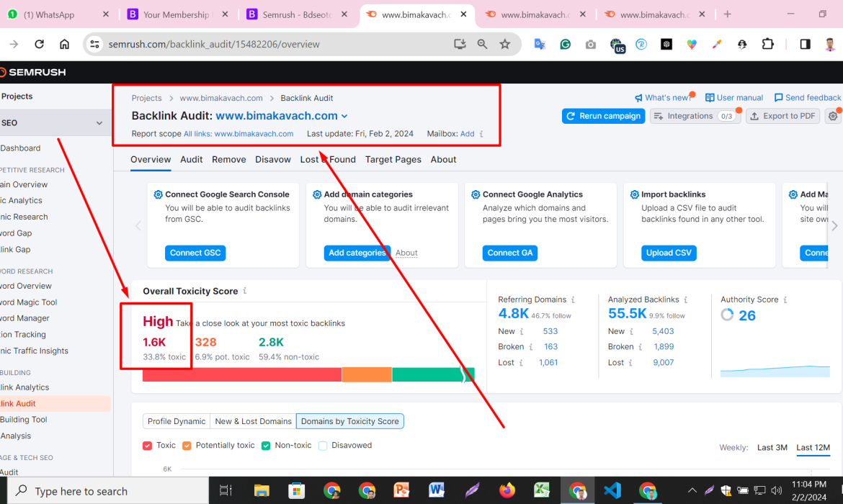Screen dimensions: 843x504
Task: Click the red toxic segment of toxicity bar
Action: tap(242, 374)
